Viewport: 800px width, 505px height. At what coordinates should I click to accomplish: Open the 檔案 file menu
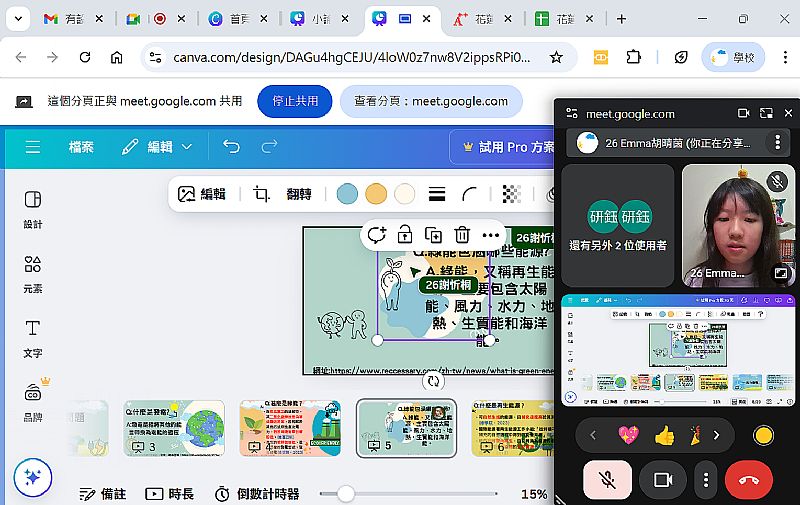(81, 147)
